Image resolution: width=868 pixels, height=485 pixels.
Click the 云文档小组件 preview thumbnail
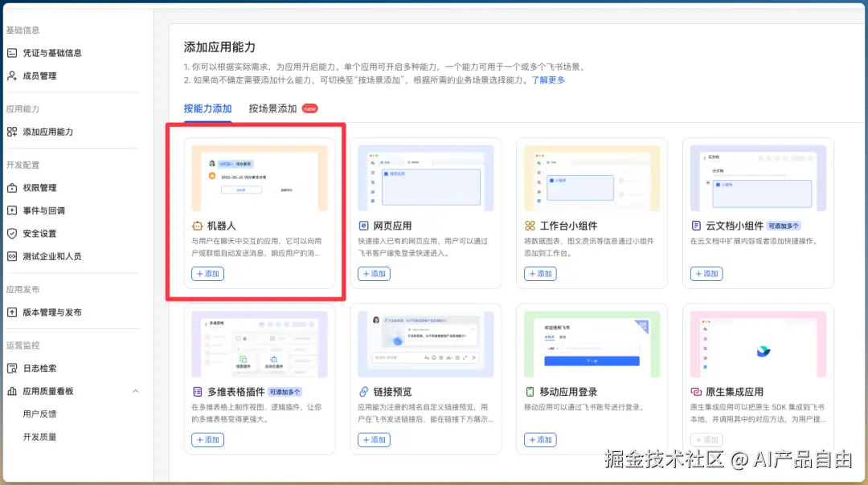757,176
